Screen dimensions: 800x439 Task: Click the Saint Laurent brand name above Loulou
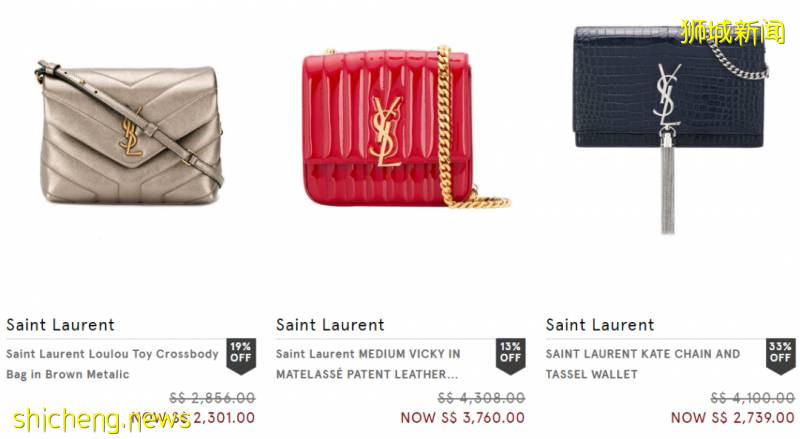coord(60,325)
